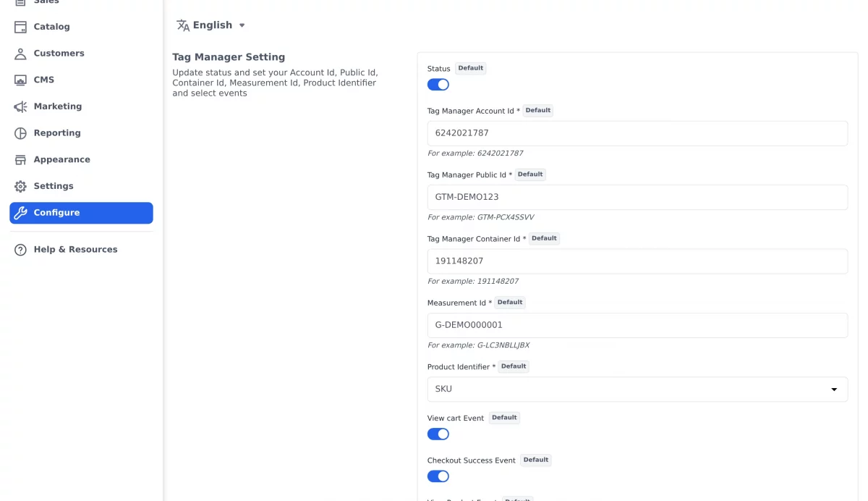Click the Tag Manager Public Id field
The image size is (868, 501).
[637, 197]
